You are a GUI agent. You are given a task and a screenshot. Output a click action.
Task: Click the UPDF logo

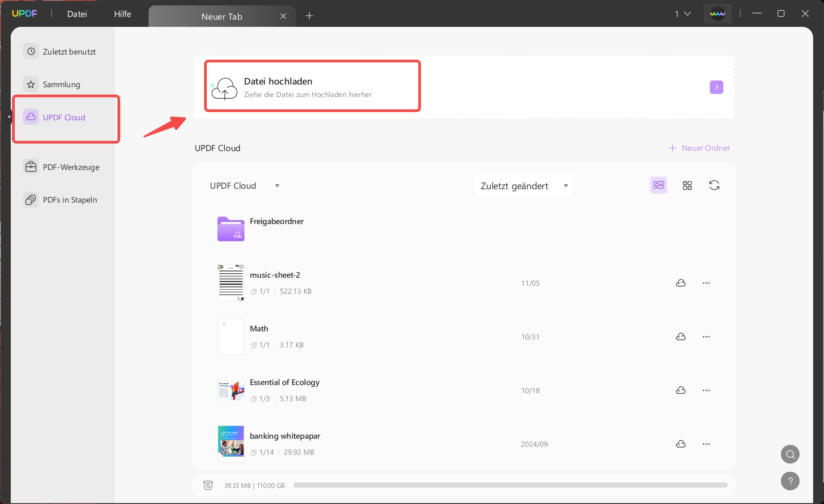point(25,13)
